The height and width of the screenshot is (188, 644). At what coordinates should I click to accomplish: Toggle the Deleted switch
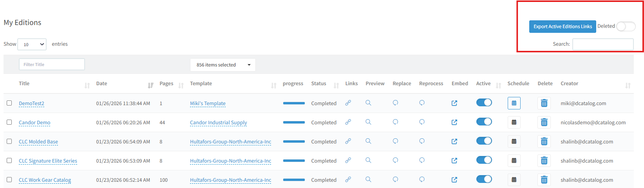[626, 26]
